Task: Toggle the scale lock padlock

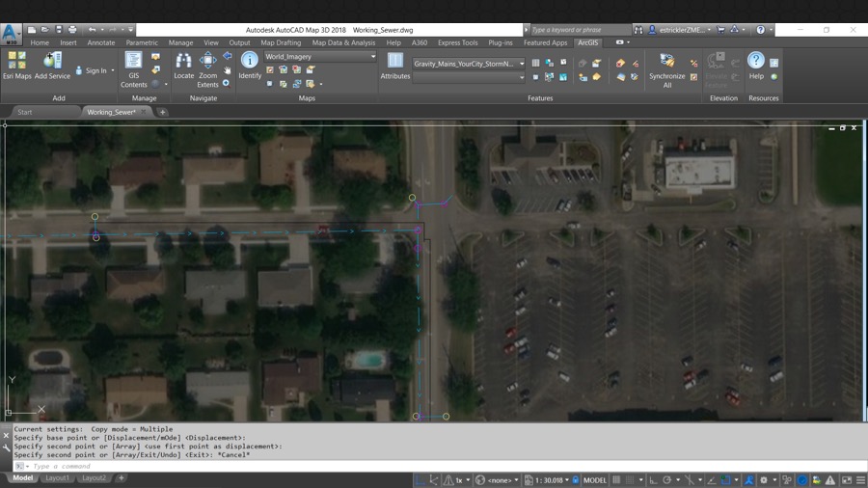Action: click(576, 480)
